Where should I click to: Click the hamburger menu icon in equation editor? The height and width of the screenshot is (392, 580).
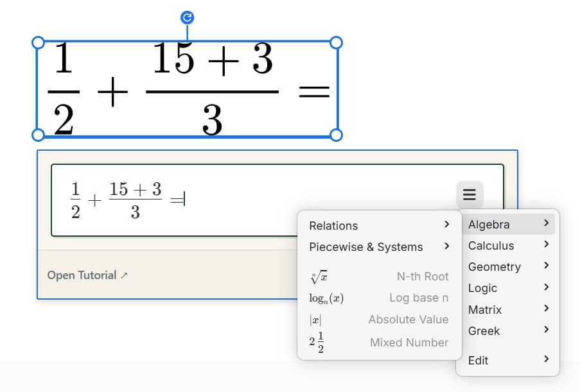click(x=470, y=194)
